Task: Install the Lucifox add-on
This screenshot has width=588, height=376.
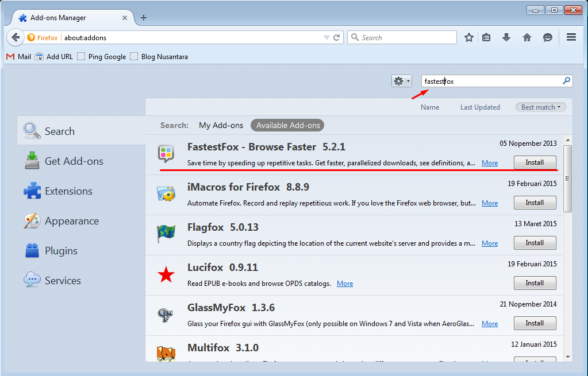Action: 535,283
